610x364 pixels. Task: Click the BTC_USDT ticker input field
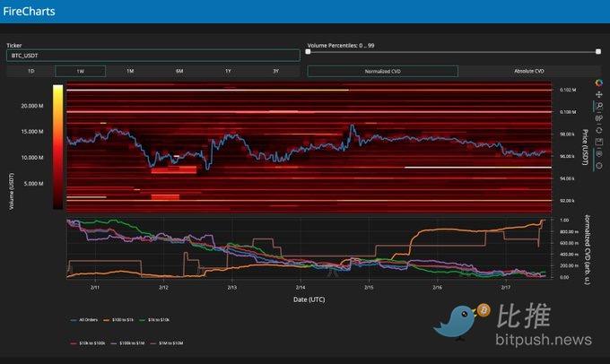point(152,55)
